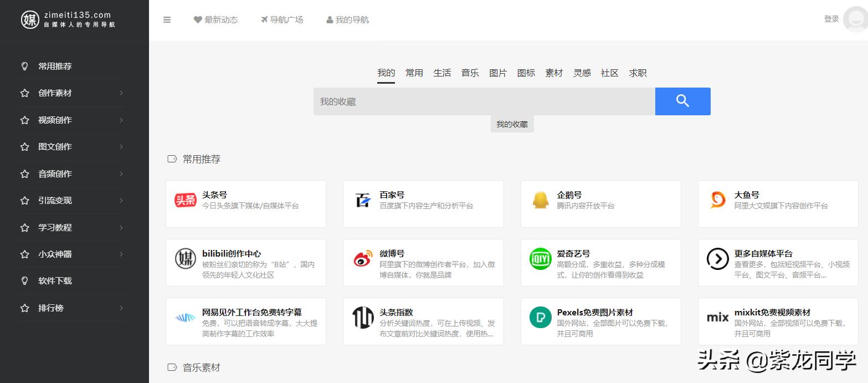Open 学习教程 sidebar item label
Image resolution: width=868 pixels, height=383 pixels.
(55, 228)
